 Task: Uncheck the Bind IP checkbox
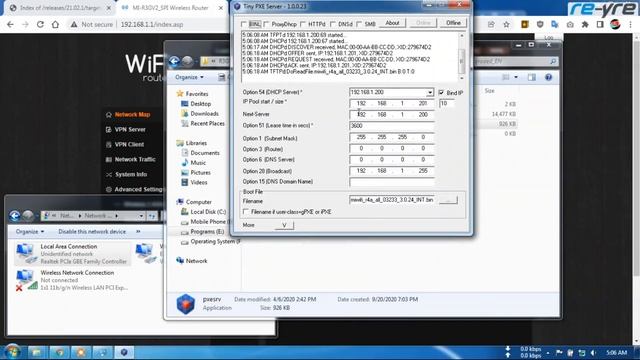click(x=441, y=93)
